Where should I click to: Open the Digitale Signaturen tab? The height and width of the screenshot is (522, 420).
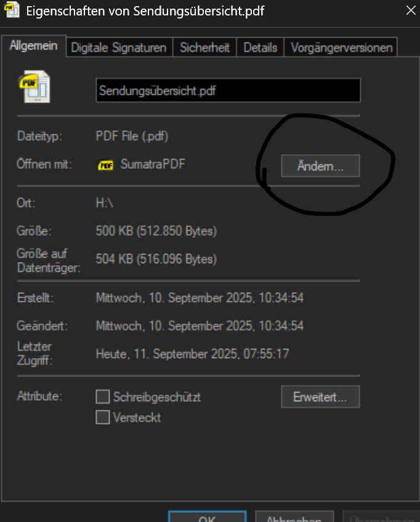click(119, 47)
